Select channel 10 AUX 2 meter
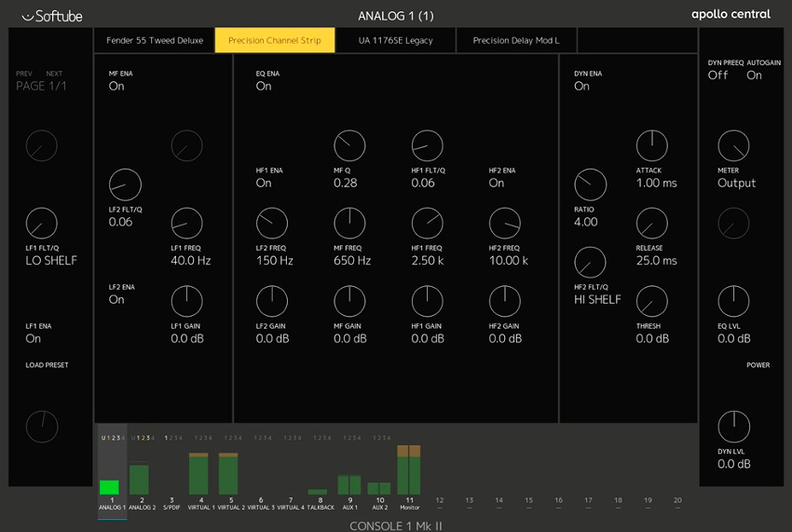The width and height of the screenshot is (792, 532). click(379, 488)
